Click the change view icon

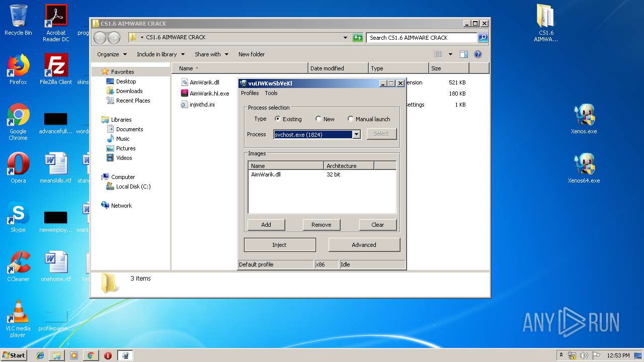(x=438, y=54)
